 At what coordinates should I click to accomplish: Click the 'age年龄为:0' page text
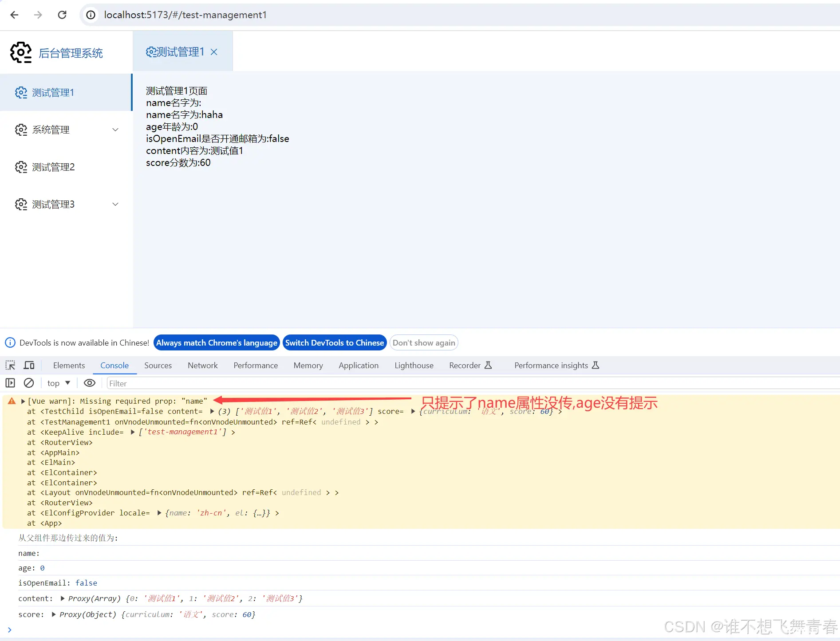172,126
